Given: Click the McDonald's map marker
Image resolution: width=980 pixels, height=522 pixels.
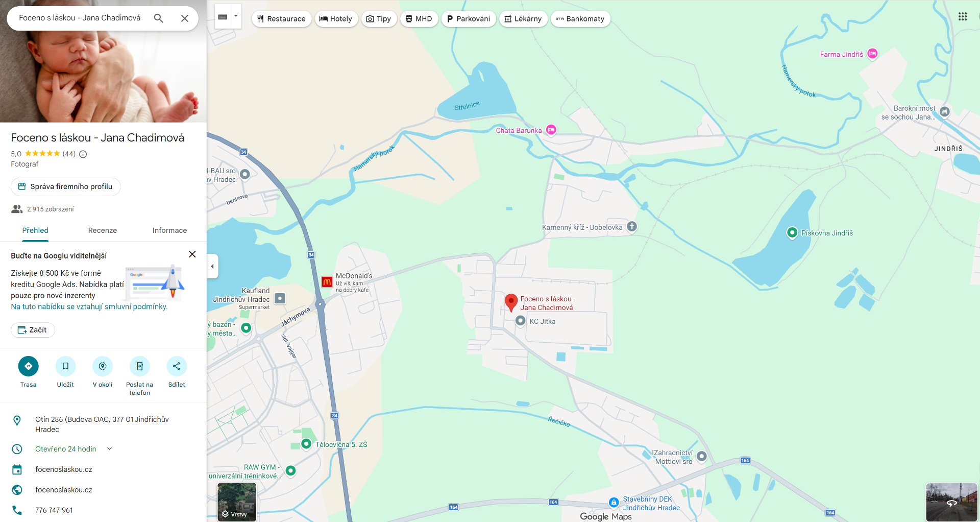Looking at the screenshot, I should click(x=327, y=282).
